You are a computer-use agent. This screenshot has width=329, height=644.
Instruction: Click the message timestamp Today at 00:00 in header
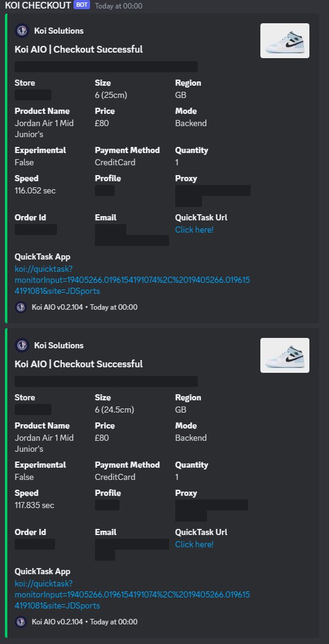click(118, 6)
